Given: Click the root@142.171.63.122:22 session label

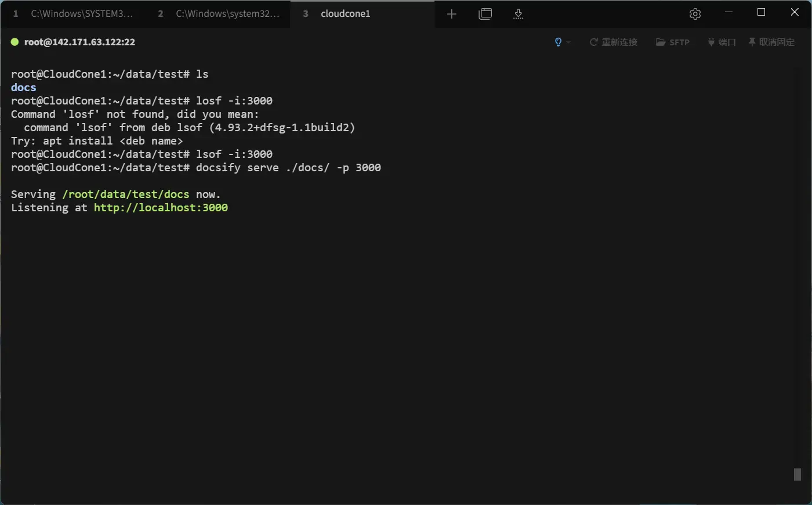Looking at the screenshot, I should (79, 42).
